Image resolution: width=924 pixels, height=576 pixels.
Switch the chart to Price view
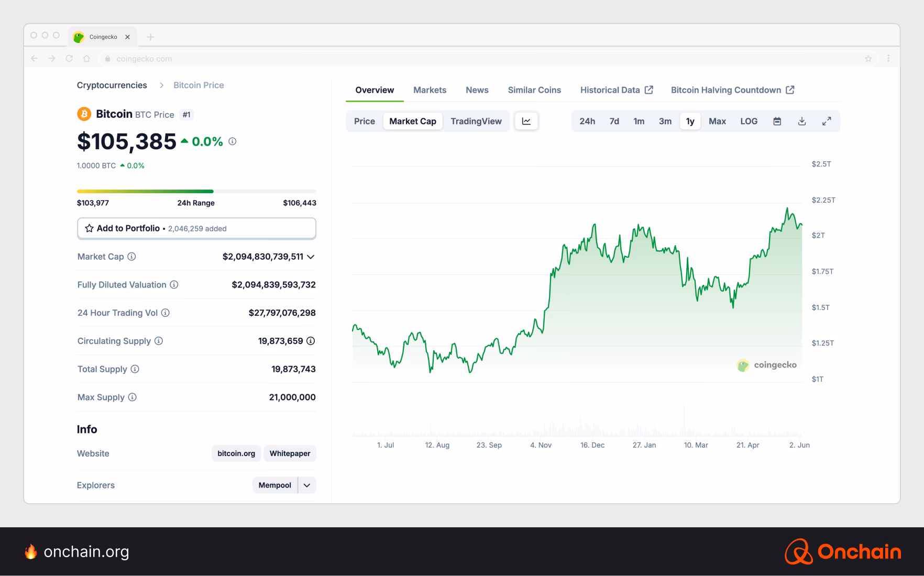(364, 121)
